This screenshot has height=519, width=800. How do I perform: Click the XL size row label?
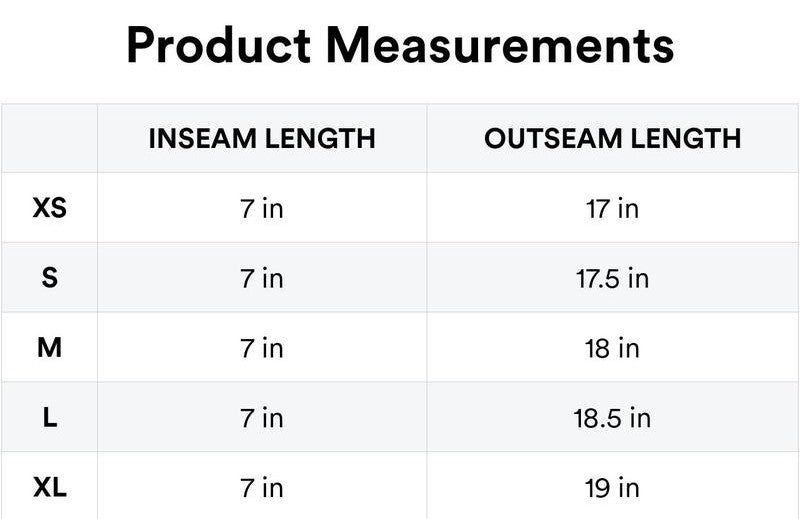click(x=50, y=487)
